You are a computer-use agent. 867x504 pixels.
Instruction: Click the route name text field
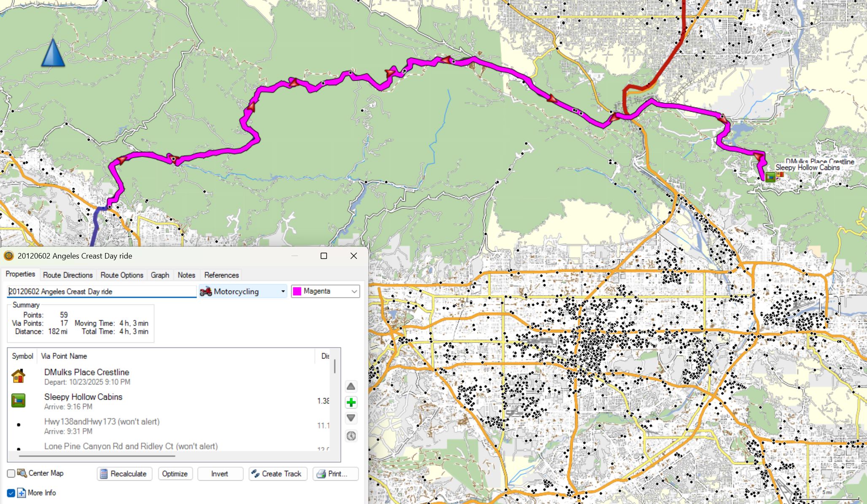coord(101,291)
